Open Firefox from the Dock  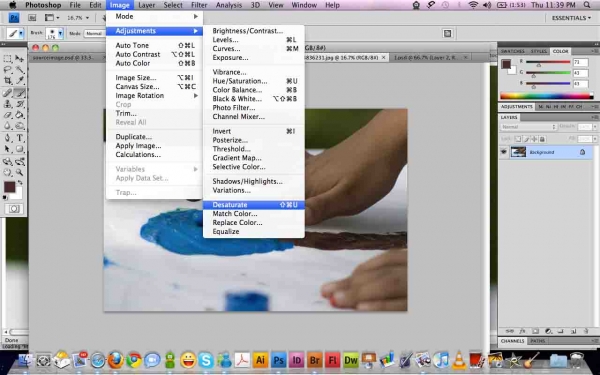pyautogui.click(x=116, y=360)
